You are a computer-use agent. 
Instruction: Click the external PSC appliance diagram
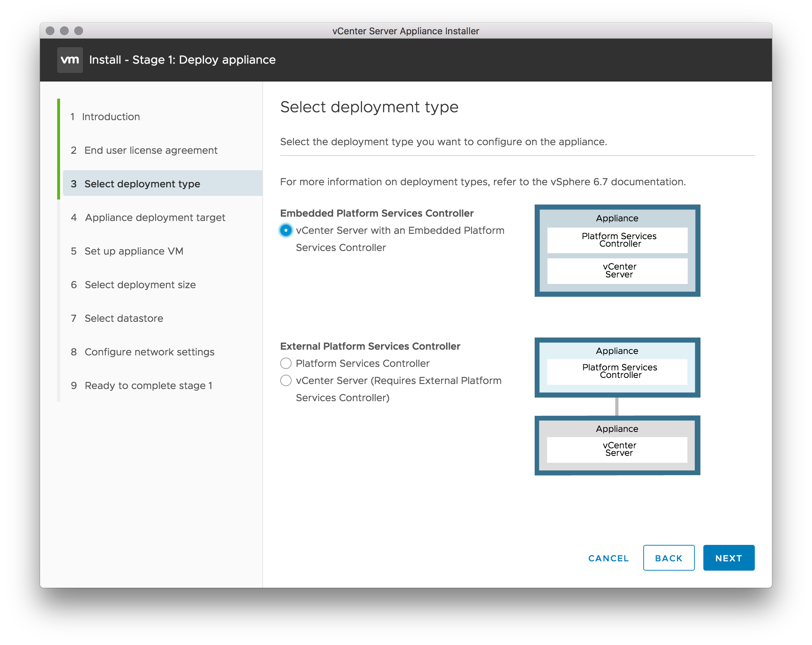tap(617, 367)
